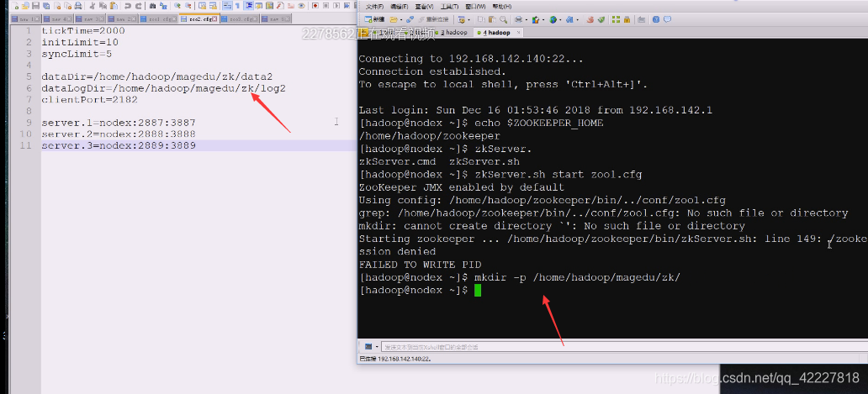The image size is (868, 394).
Task: Click the Replace icon in Notepad++ toolbar
Action: coord(163,6)
